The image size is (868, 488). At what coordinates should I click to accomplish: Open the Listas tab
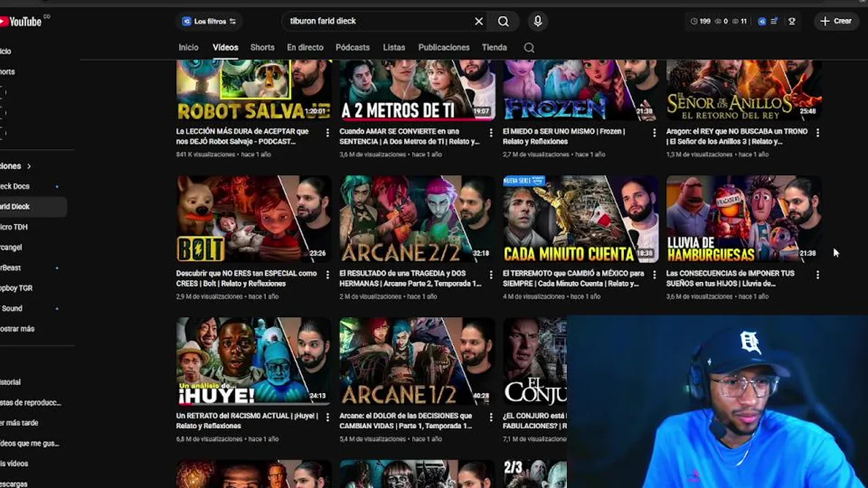click(x=394, y=47)
